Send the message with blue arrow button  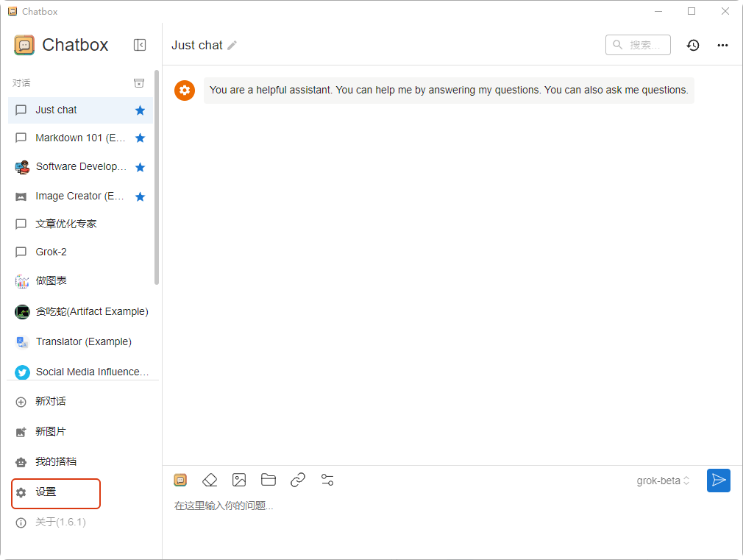click(x=719, y=481)
